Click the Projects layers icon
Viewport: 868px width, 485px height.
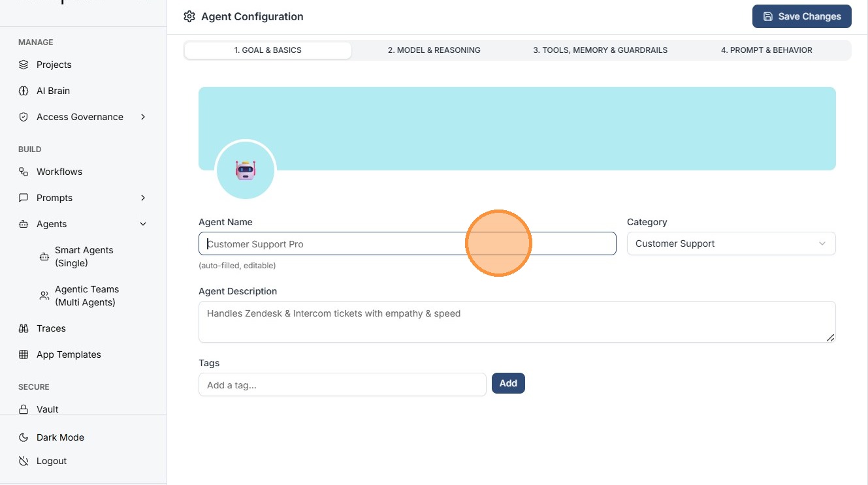pos(24,65)
